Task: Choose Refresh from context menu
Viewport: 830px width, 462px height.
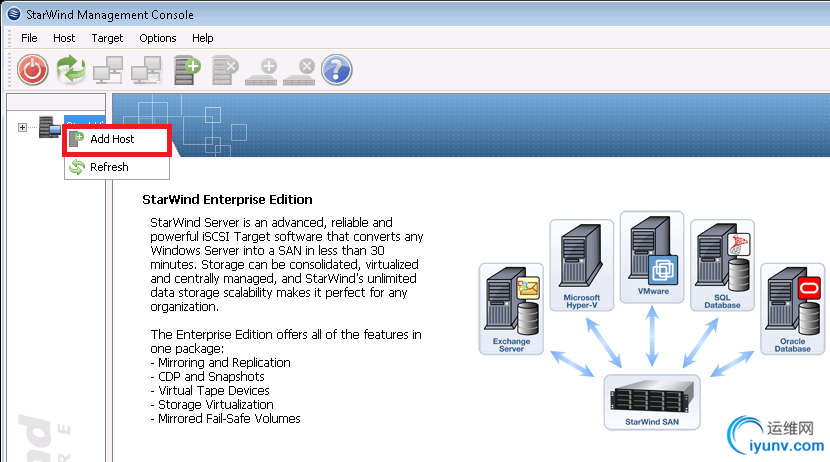Action: point(117,167)
